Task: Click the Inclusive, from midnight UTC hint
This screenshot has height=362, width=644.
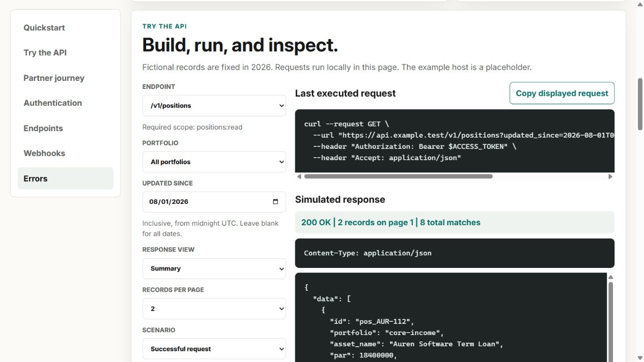Action: tap(211, 228)
